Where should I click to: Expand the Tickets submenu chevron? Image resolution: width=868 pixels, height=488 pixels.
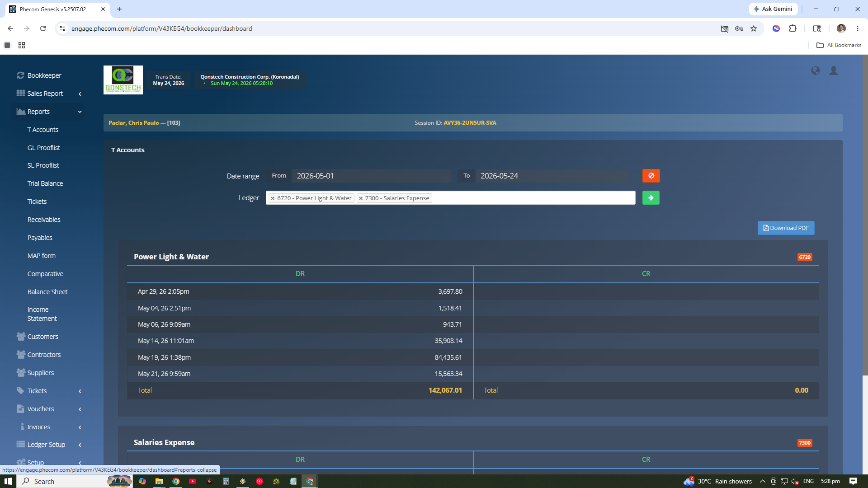(80, 391)
